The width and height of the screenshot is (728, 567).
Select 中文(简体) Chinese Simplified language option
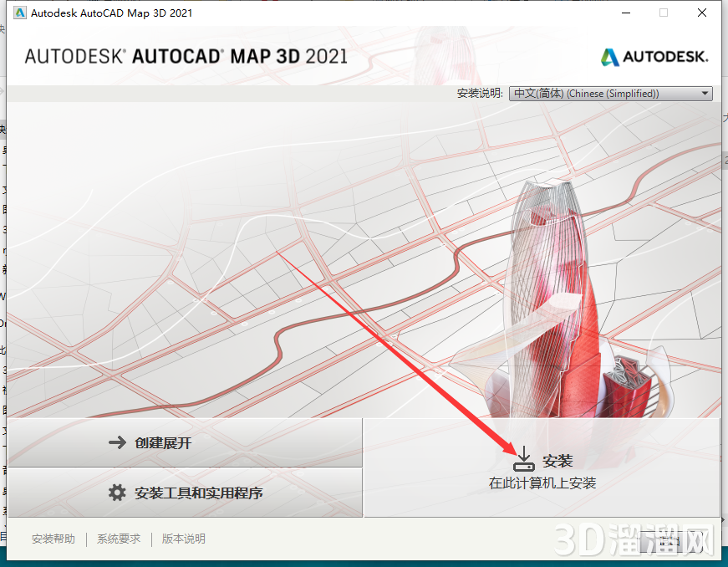tap(602, 93)
